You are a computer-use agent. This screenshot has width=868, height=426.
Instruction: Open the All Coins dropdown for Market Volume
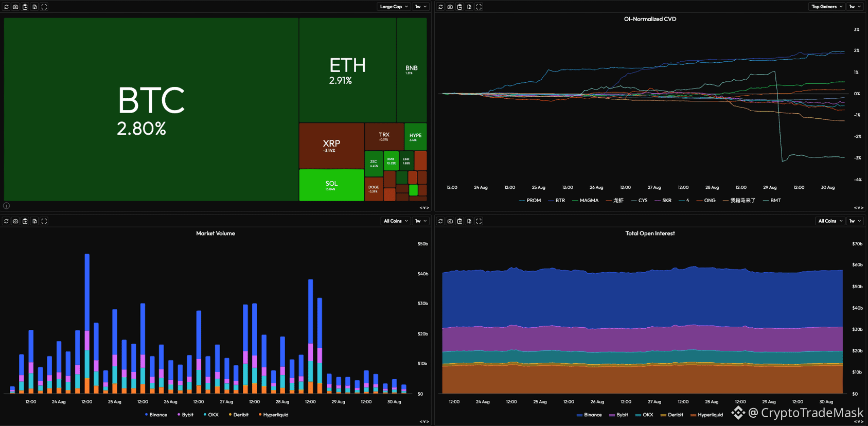pos(396,221)
